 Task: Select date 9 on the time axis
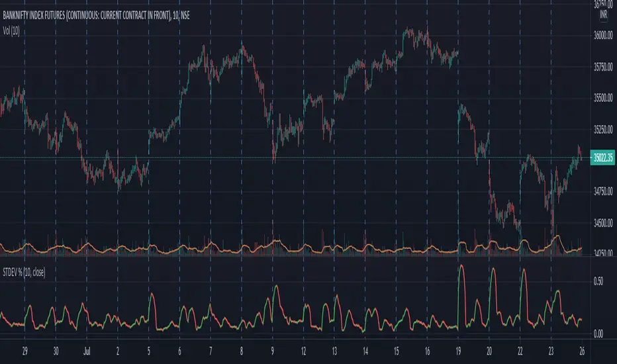273,351
